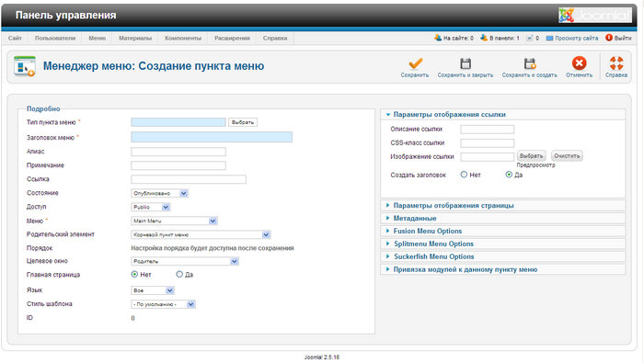
Task: Click the Save and close disk icon (Сохранить и закрыть)
Action: point(466,63)
